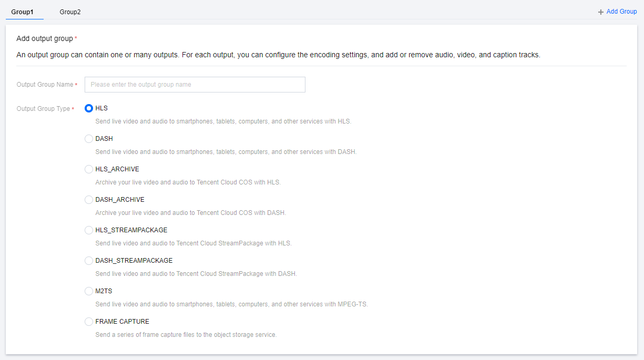644x360 pixels.
Task: Click the Add Group link
Action: tap(621, 12)
